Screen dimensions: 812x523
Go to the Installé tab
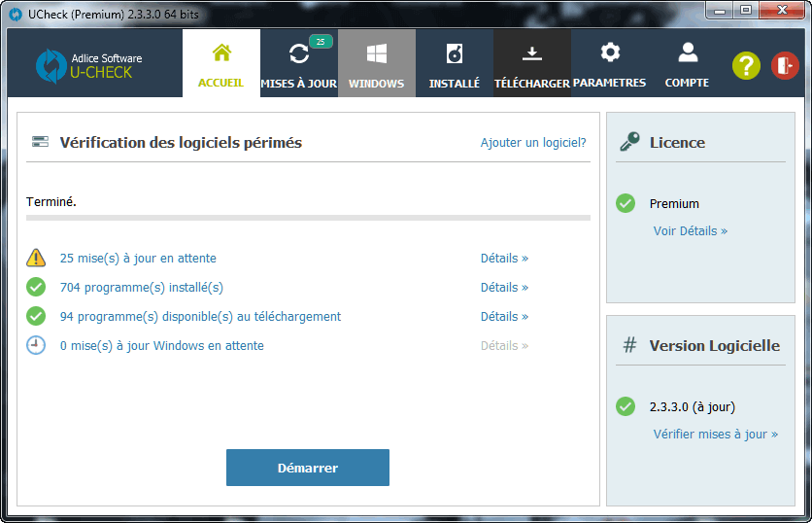[x=455, y=64]
